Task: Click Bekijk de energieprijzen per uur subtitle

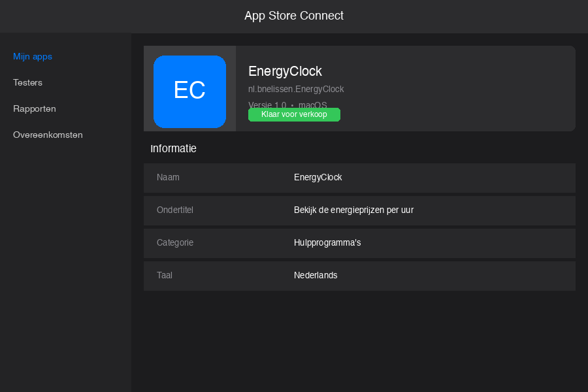Action: point(353,210)
